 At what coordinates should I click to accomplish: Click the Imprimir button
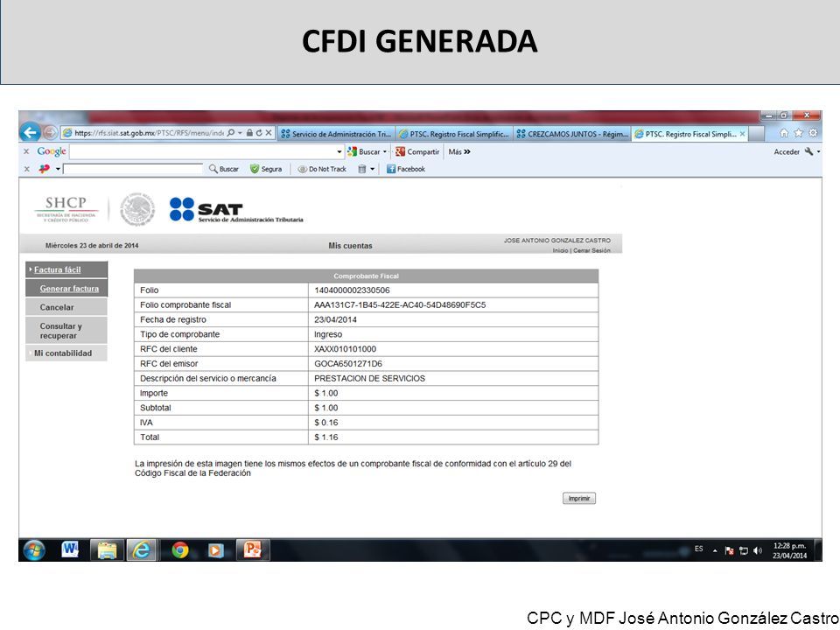pyautogui.click(x=578, y=498)
